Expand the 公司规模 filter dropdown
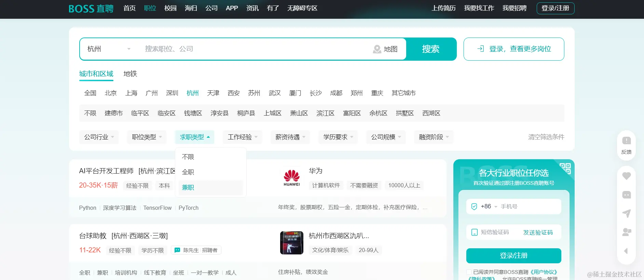Screen dimensions: 644x280 tap(386, 137)
